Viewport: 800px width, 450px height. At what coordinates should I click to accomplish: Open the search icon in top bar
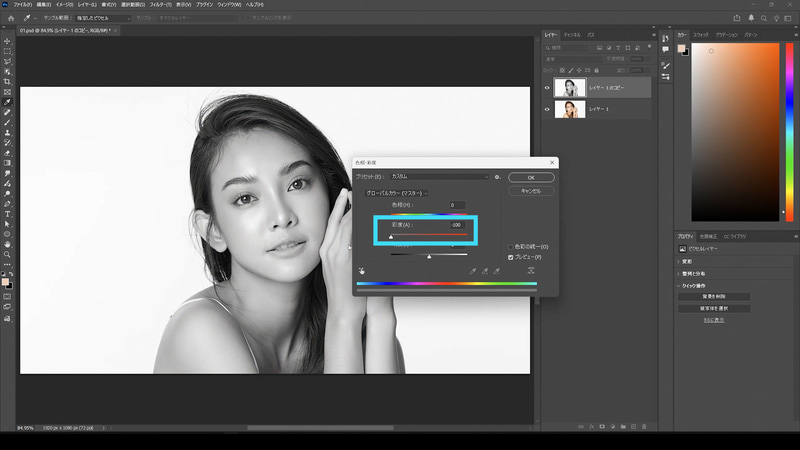[x=764, y=18]
